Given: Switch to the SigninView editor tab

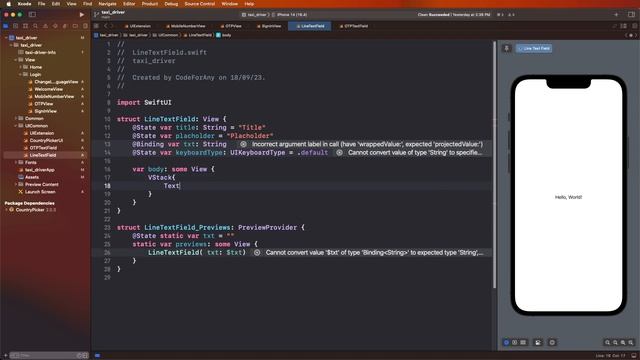Looking at the screenshot, I should click(269, 26).
